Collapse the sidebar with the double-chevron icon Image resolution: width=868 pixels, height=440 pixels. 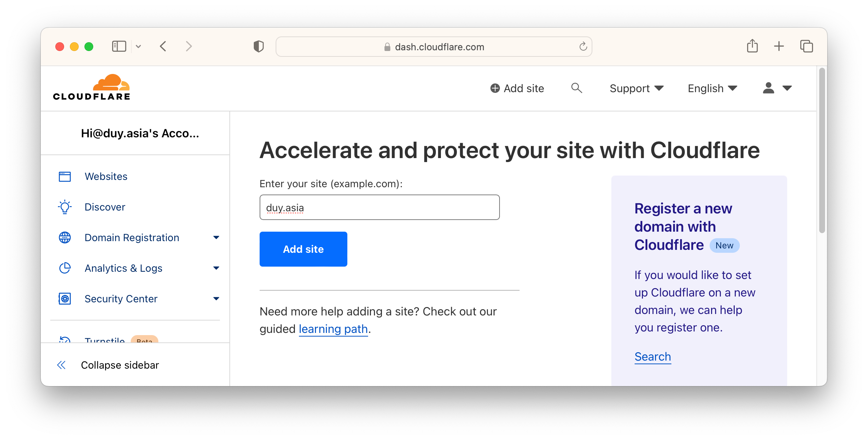tap(61, 365)
